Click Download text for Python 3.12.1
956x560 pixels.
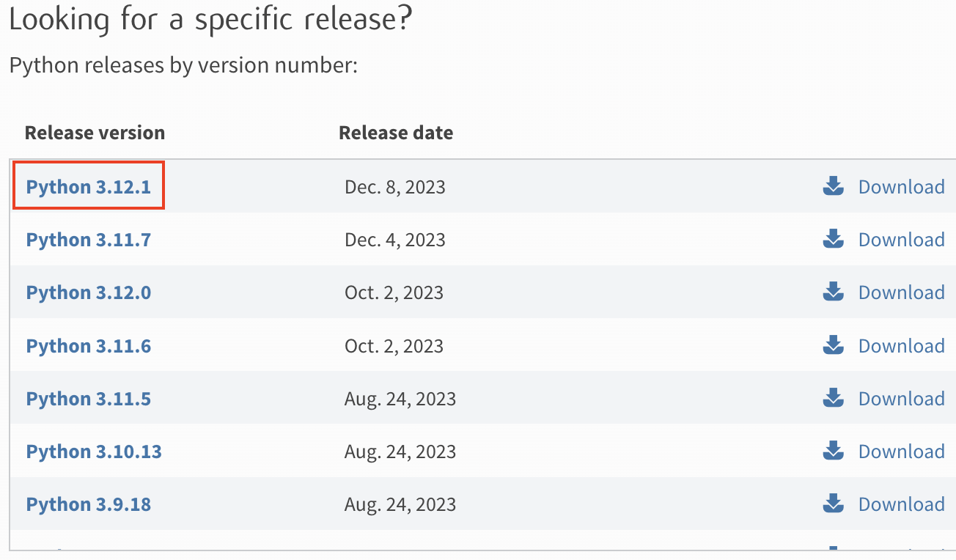coord(901,187)
